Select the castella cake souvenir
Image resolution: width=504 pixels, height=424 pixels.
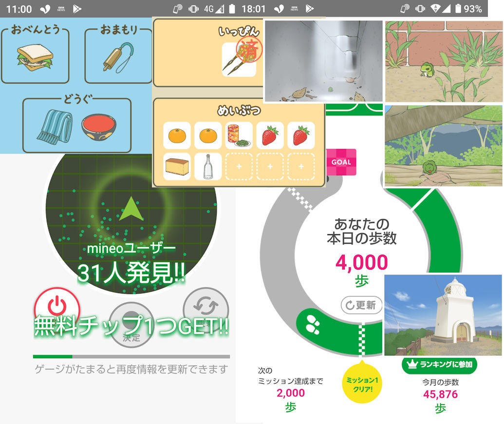(x=177, y=166)
